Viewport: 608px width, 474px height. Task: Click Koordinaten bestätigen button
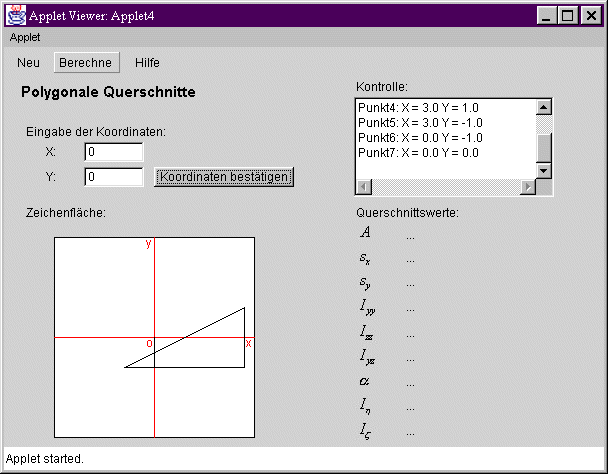(224, 177)
